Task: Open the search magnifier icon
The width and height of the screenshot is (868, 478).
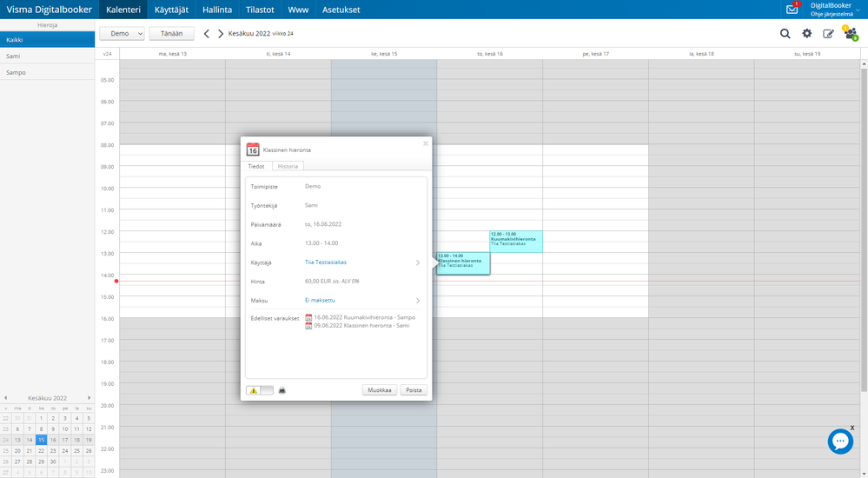Action: click(x=785, y=34)
